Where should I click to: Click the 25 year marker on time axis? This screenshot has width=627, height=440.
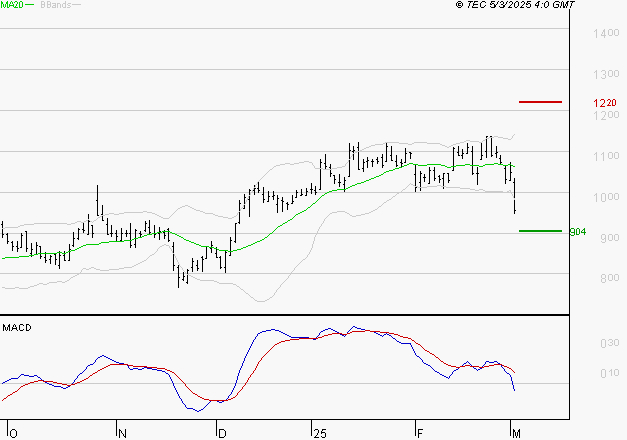[x=320, y=434]
